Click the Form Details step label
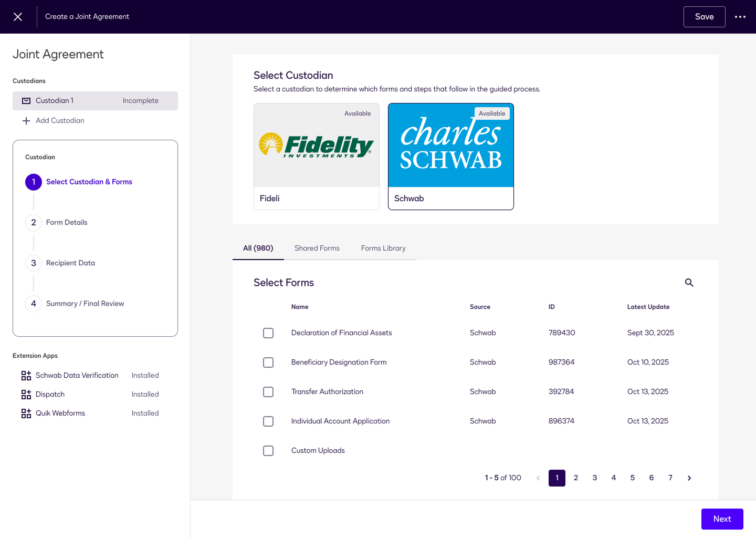The width and height of the screenshot is (756, 538). click(67, 222)
